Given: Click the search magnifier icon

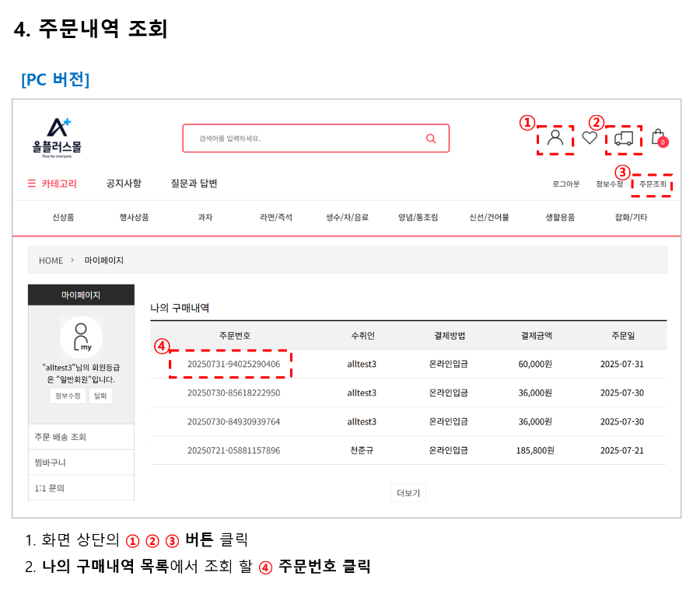Looking at the screenshot, I should click(431, 139).
